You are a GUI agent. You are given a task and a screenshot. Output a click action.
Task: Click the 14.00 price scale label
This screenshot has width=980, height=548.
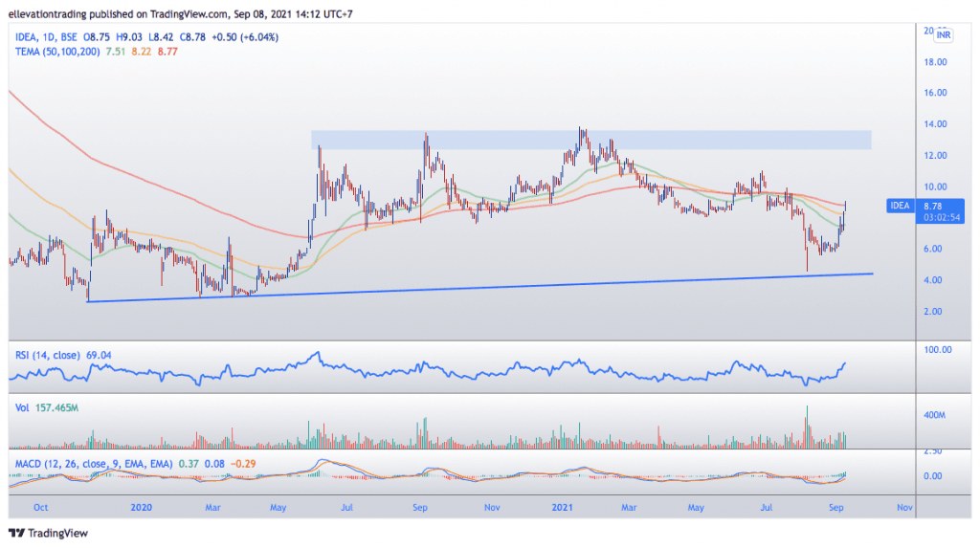coord(936,123)
